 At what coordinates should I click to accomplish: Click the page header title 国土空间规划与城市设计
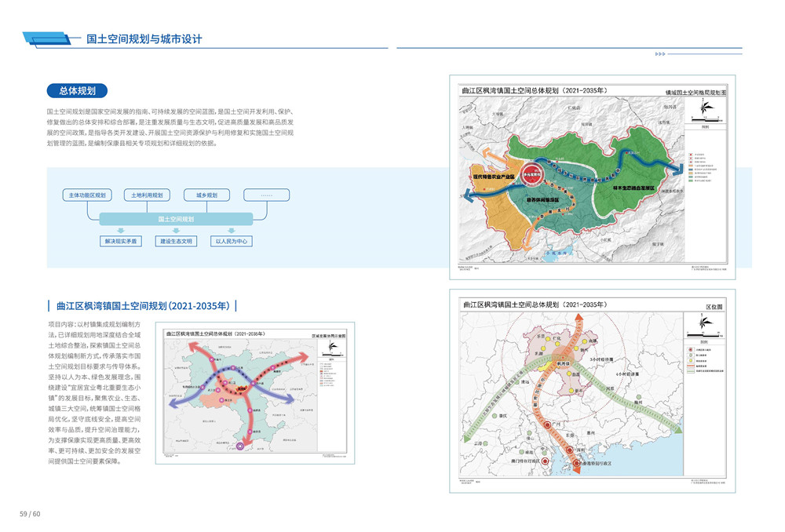coord(144,39)
